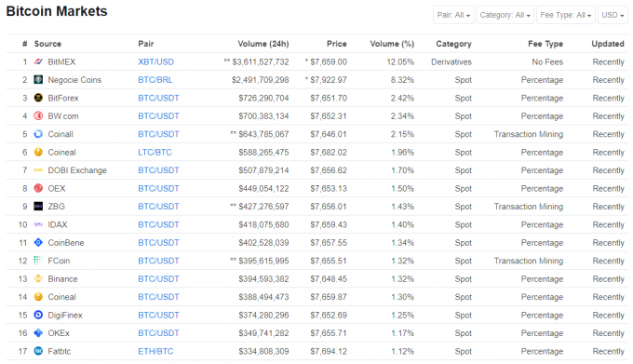Click Transaction Mining in the FCoin row

(x=529, y=261)
